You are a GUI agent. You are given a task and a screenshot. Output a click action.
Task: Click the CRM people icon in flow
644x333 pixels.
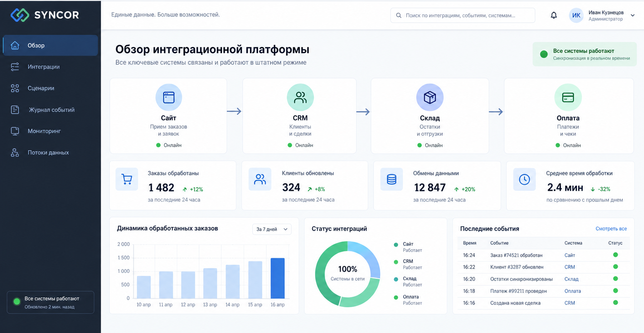(300, 97)
